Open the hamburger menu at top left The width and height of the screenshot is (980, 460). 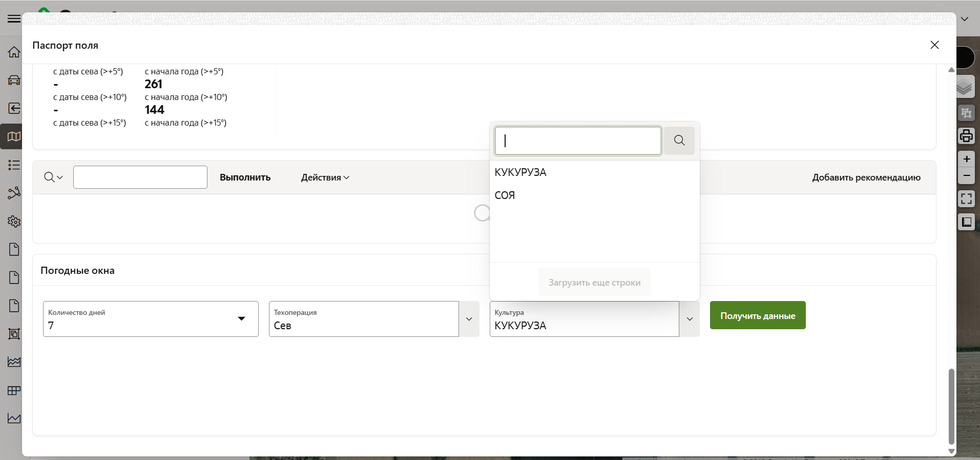[x=14, y=19]
